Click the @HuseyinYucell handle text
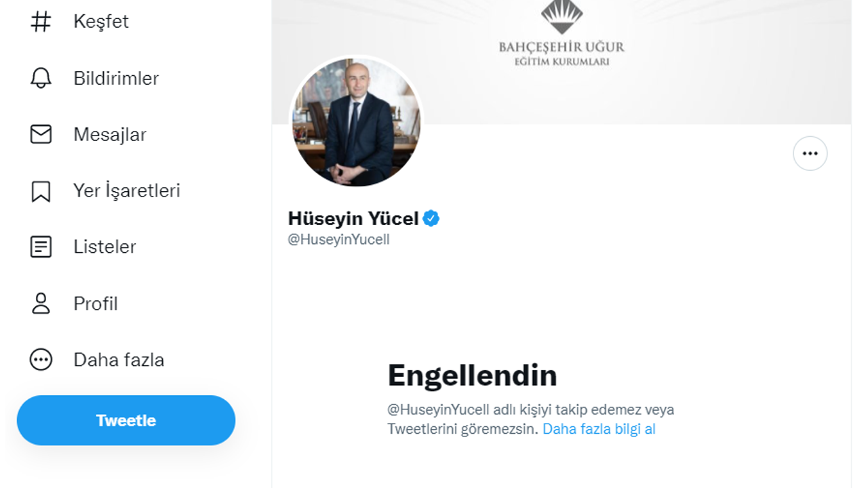The image size is (868, 488). pyautogui.click(x=338, y=240)
